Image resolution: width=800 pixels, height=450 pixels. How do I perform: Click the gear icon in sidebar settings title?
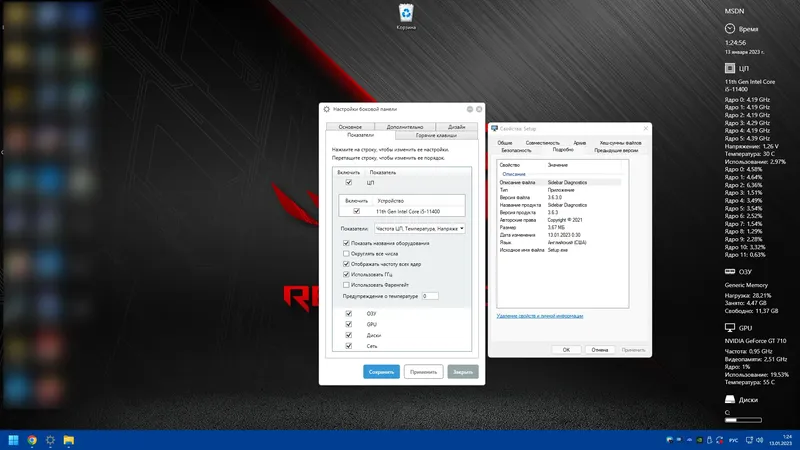[x=327, y=109]
